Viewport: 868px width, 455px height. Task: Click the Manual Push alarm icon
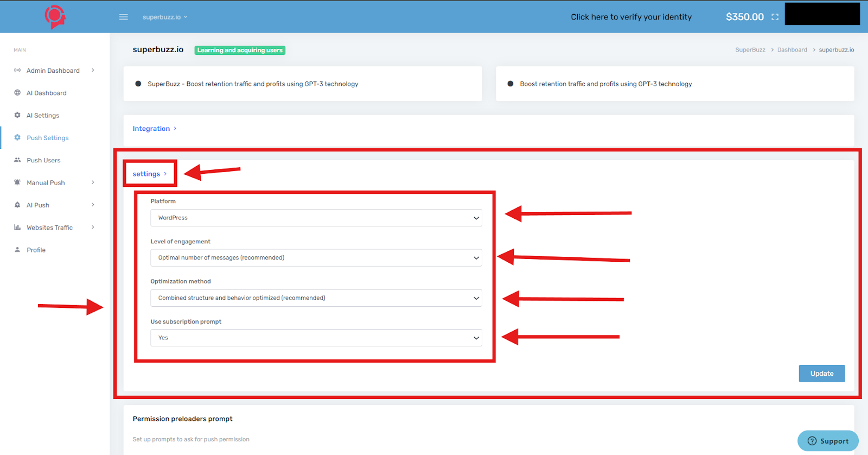[17, 182]
